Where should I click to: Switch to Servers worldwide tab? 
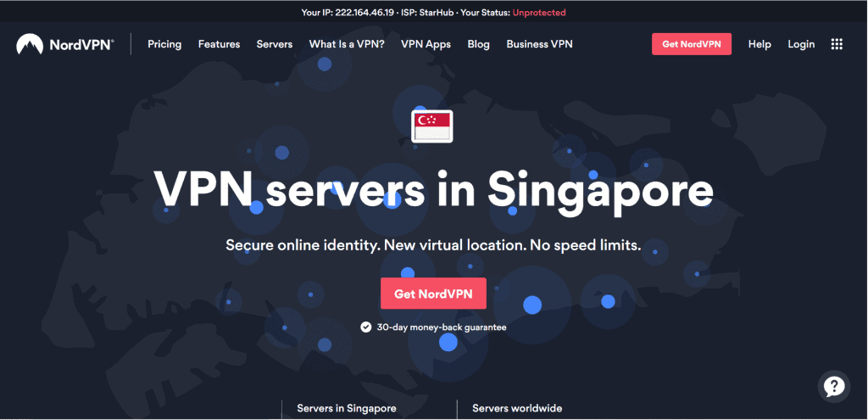click(517, 408)
